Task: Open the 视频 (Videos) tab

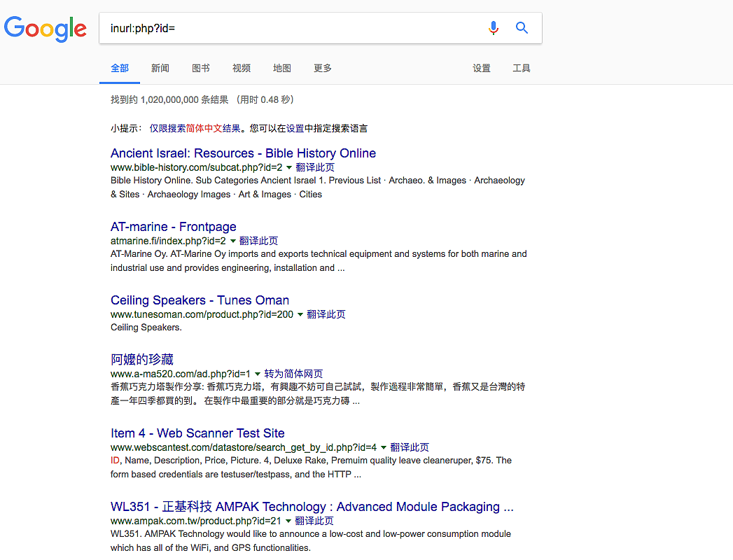Action: [242, 68]
